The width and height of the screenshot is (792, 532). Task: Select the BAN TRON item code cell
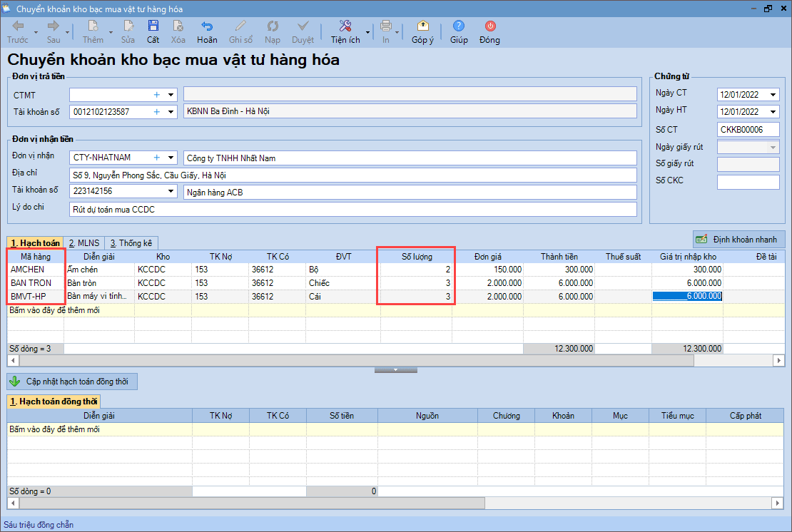point(36,283)
